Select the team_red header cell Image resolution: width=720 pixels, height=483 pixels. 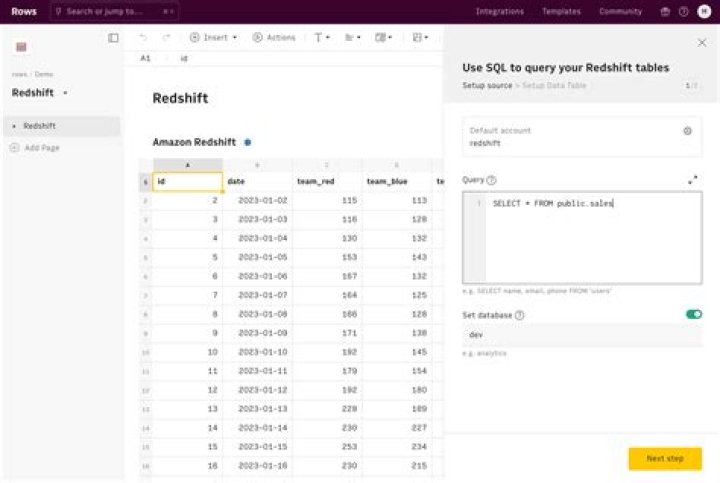pos(327,182)
